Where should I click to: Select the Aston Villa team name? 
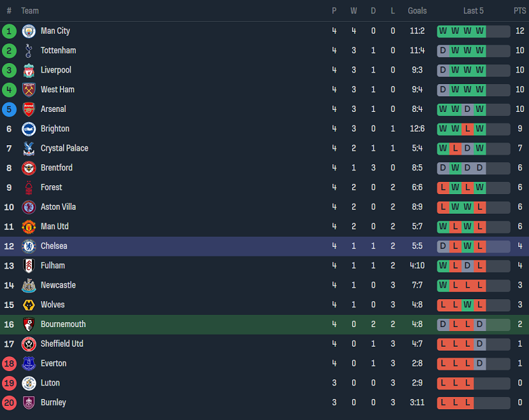[58, 207]
